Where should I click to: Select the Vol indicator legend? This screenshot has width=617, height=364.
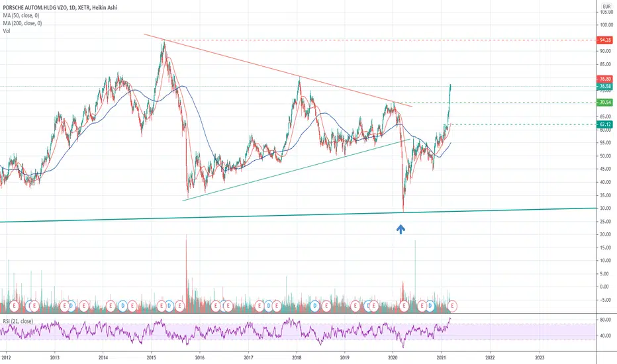pos(7,31)
